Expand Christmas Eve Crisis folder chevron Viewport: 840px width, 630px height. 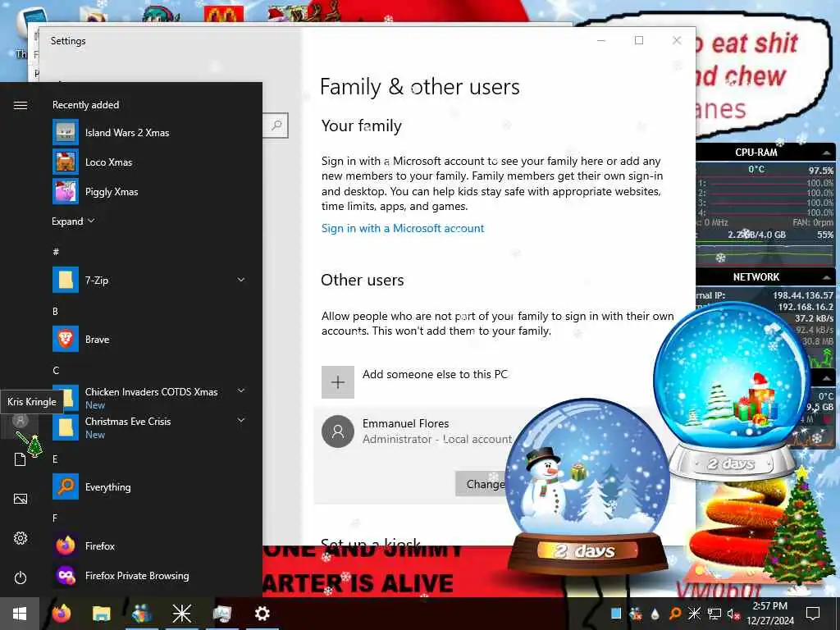click(241, 421)
